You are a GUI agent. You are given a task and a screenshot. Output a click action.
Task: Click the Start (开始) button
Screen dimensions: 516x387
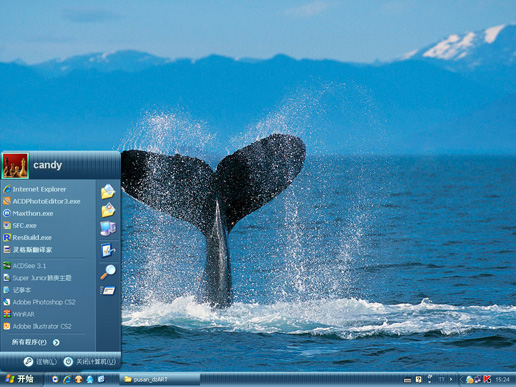[x=19, y=379]
